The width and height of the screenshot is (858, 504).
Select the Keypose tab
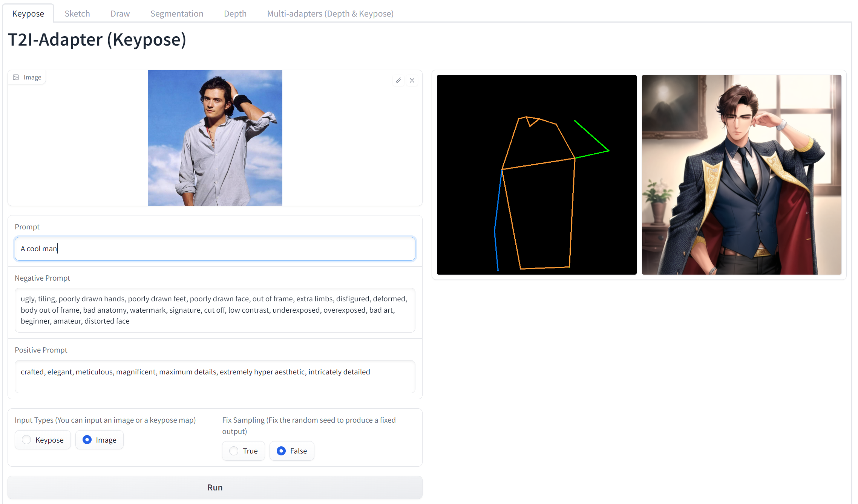28,14
